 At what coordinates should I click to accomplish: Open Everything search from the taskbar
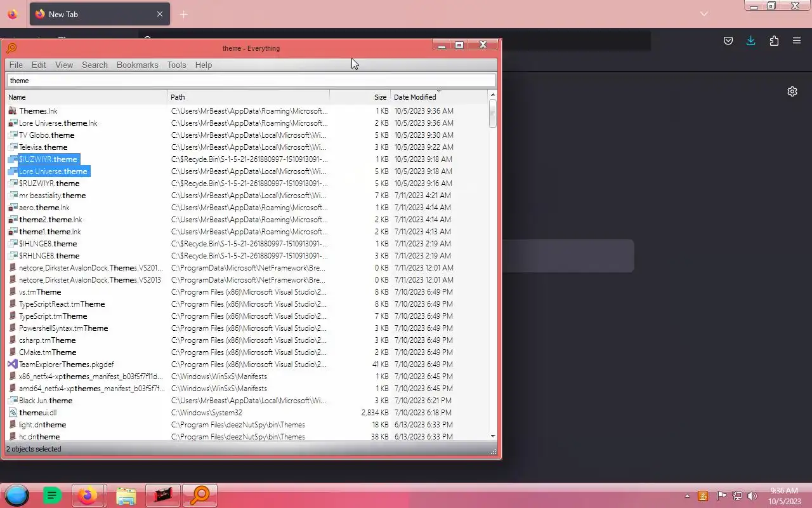(x=200, y=495)
